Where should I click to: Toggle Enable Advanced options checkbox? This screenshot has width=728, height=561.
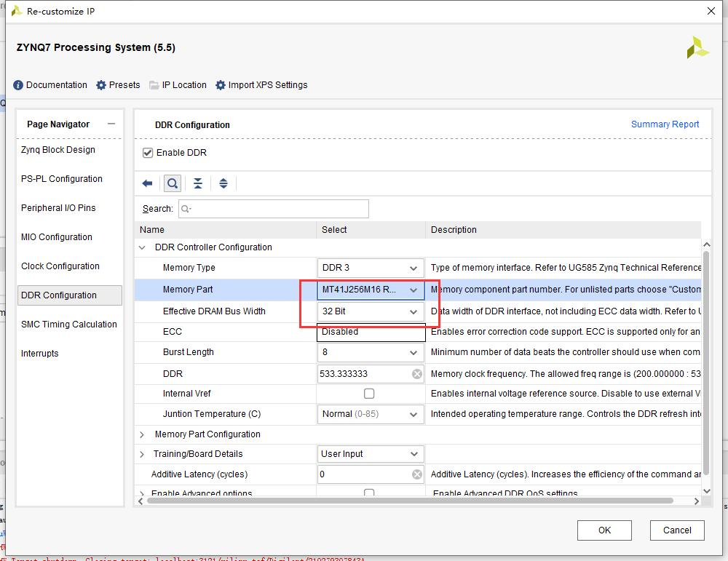click(369, 493)
